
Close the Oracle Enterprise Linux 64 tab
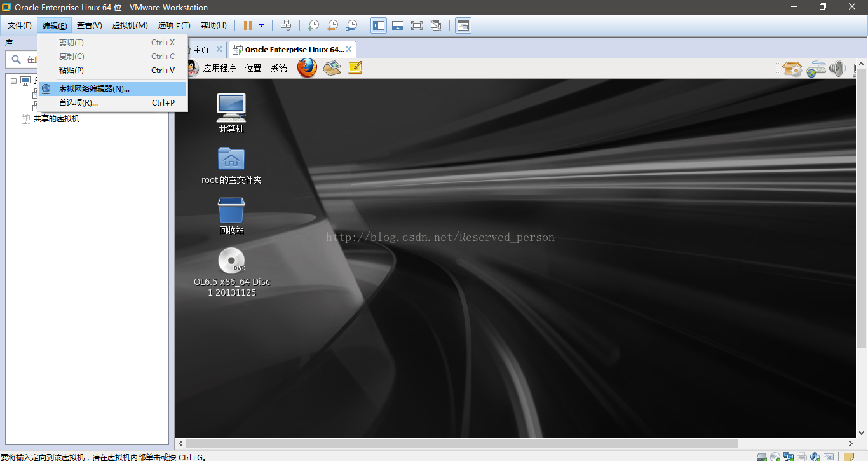[349, 49]
